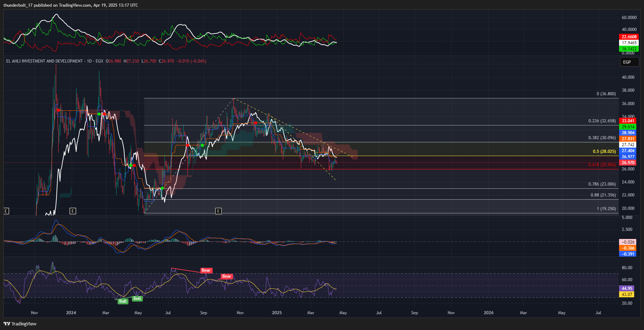The width and height of the screenshot is (644, 330).
Task: Click the Bear label on the red divergence line
Action: (x=206, y=270)
